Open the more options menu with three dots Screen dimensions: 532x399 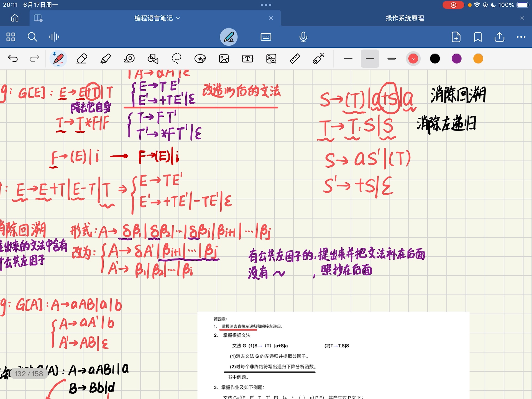click(x=521, y=37)
